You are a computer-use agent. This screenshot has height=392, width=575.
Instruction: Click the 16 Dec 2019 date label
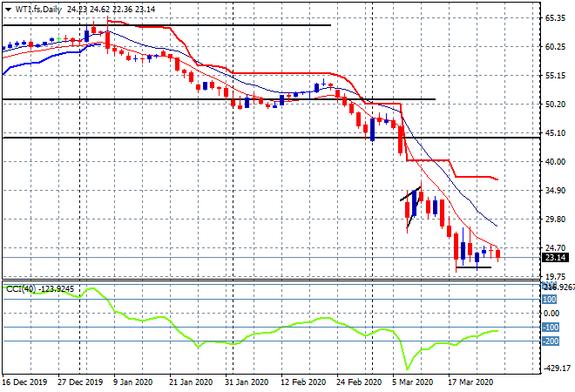coord(24,382)
